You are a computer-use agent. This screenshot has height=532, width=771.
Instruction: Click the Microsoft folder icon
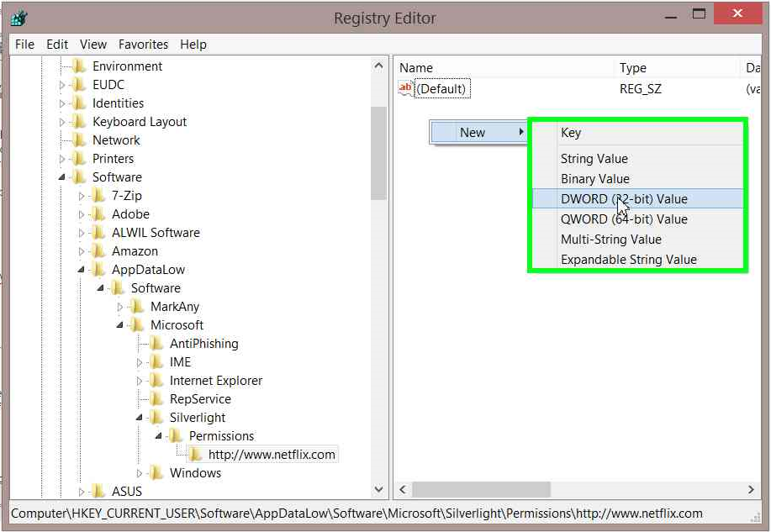coord(137,325)
